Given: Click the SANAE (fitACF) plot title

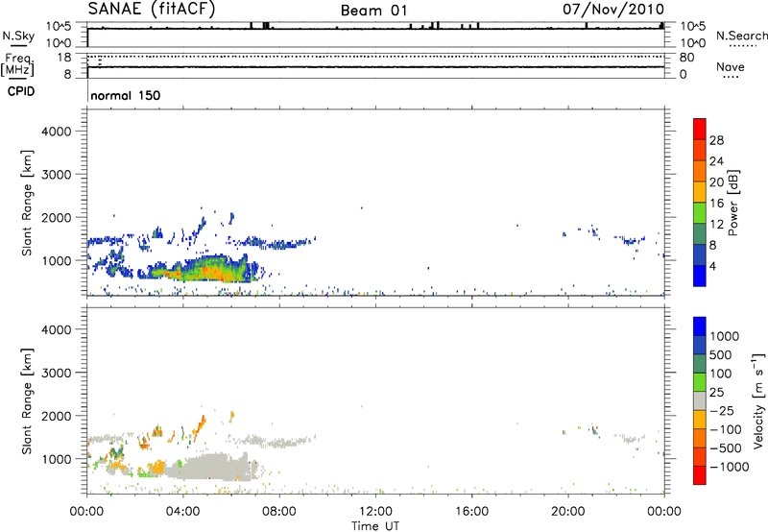Looking at the screenshot, I should (152, 9).
